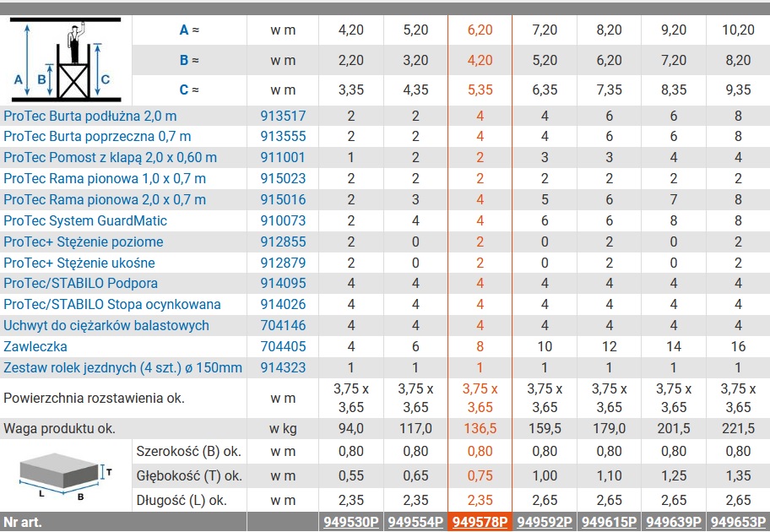Open ProTec/STABILO Stopa ocynkowana link
Viewport: 770px width, 532px height.
pyautogui.click(x=112, y=304)
